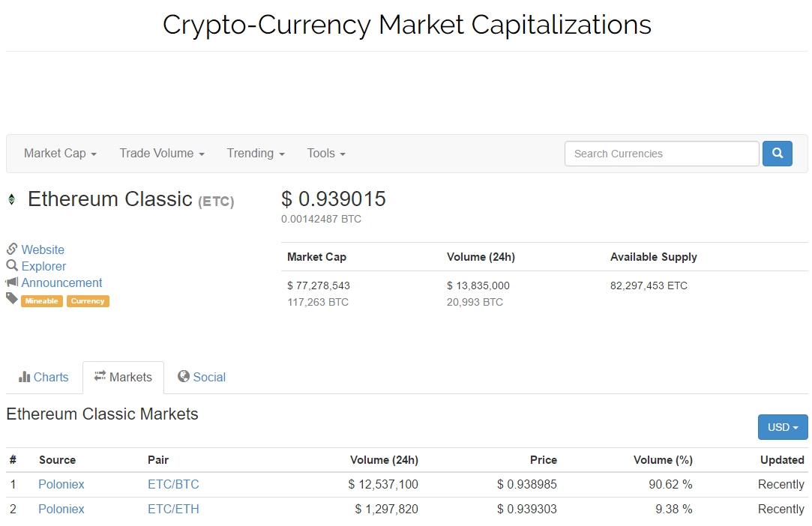Open the Social tab
Screen dimensions: 812x526
point(202,378)
